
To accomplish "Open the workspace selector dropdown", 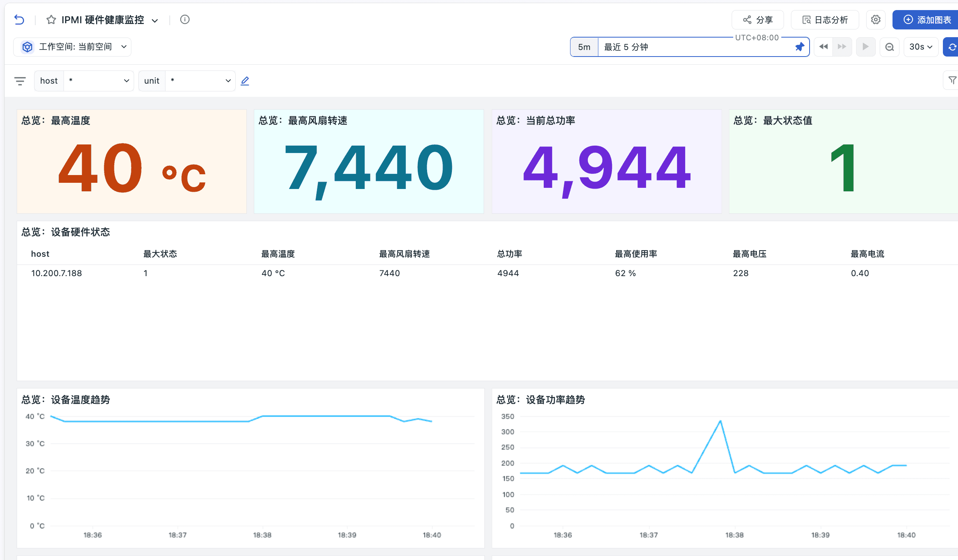I will click(x=72, y=47).
